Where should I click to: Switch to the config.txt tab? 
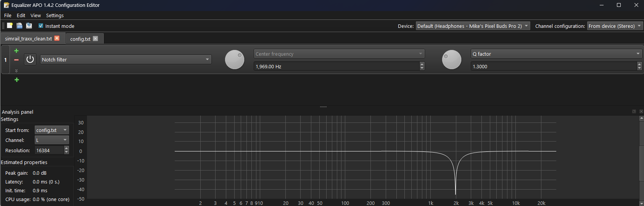click(x=80, y=39)
